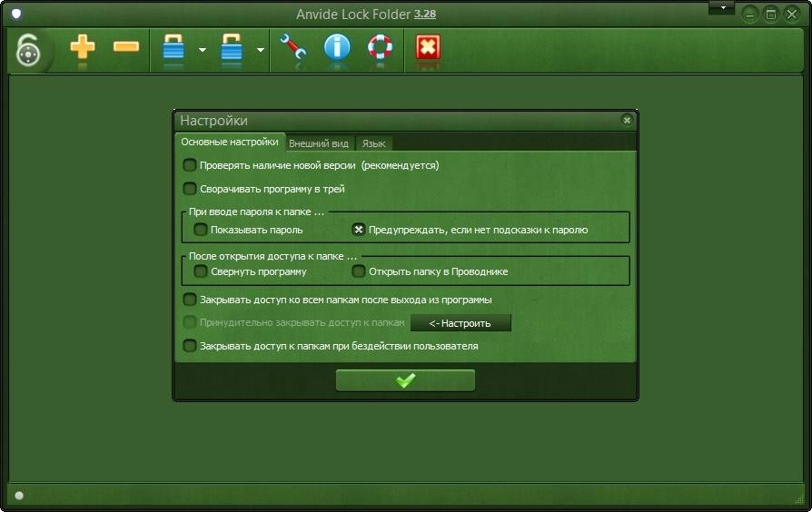Image resolution: width=812 pixels, height=512 pixels.
Task: Click the open blue padlock unlock icon
Action: 232,47
